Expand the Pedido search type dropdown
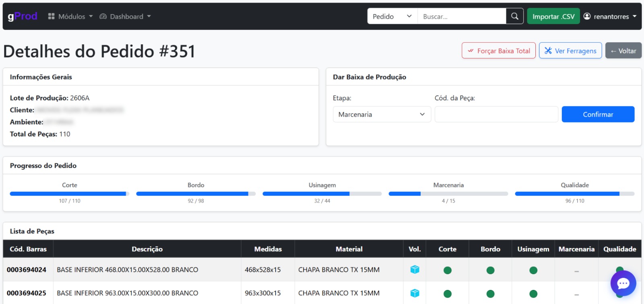 392,17
